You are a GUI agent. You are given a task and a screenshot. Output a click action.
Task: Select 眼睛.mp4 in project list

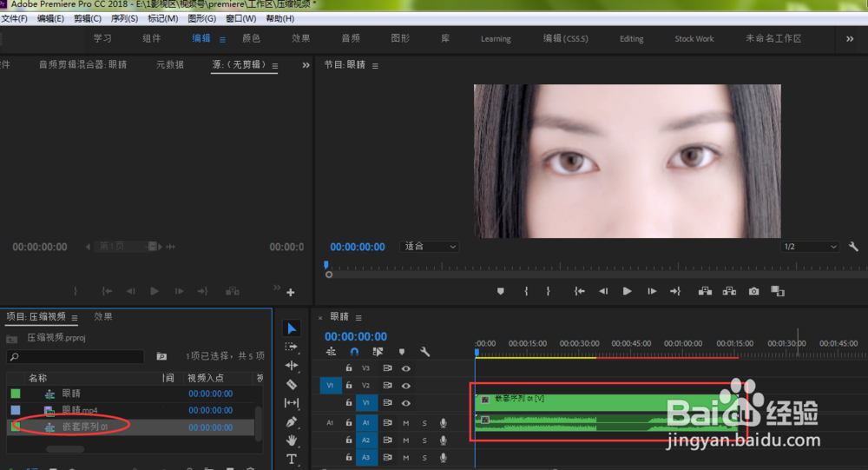pos(80,410)
